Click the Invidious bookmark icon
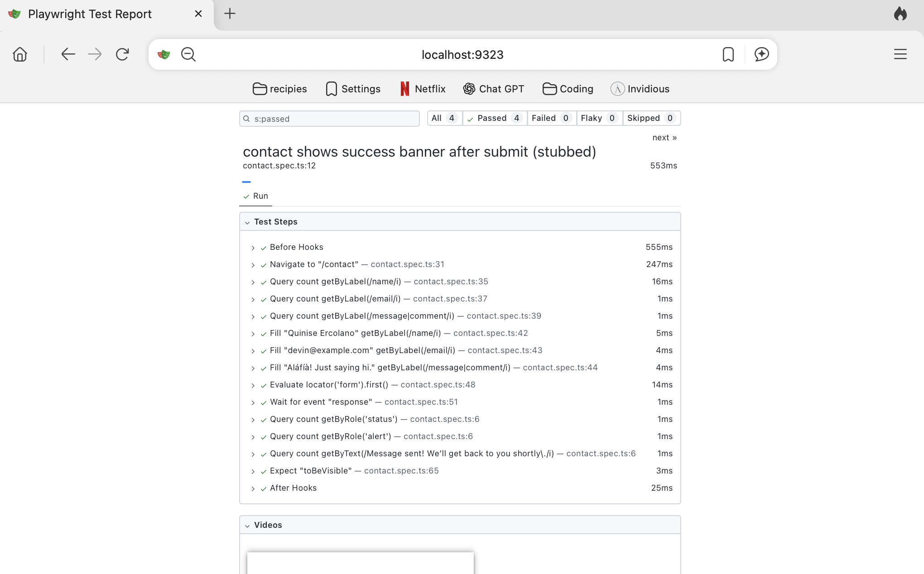The width and height of the screenshot is (924, 574). (x=617, y=89)
